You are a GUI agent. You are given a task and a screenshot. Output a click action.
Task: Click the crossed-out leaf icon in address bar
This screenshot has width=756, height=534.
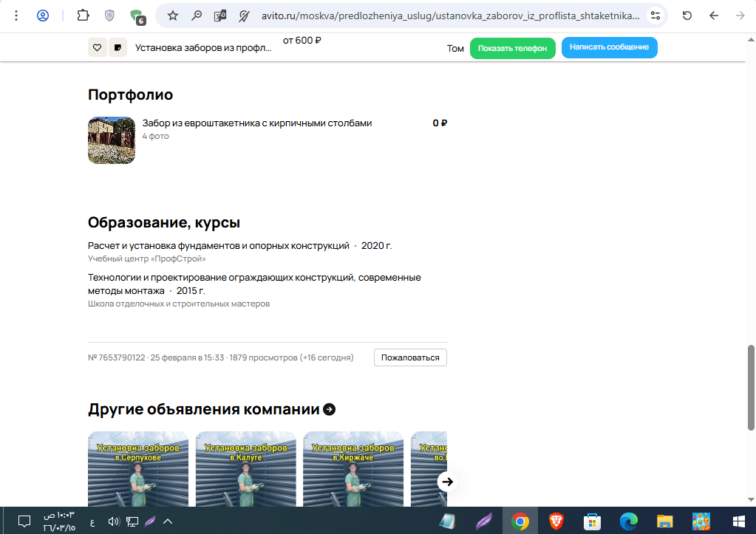pyautogui.click(x=245, y=16)
